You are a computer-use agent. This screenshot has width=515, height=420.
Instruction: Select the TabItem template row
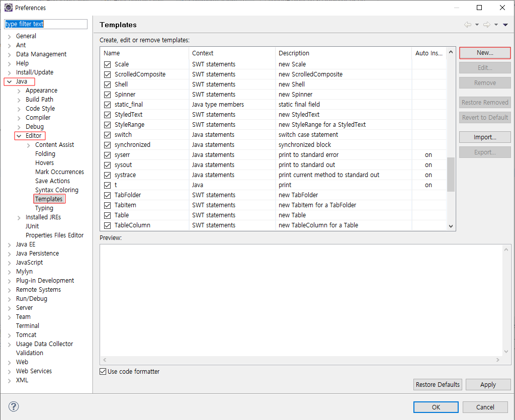click(273, 205)
